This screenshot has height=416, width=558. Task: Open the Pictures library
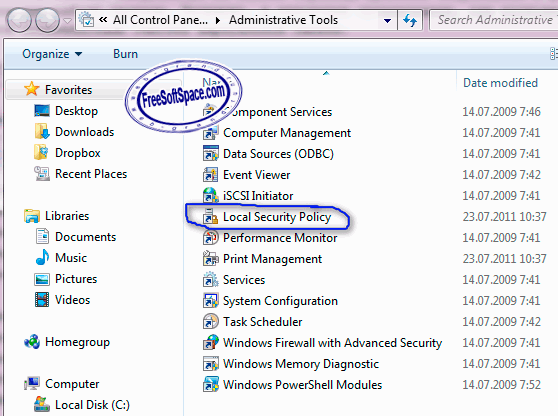click(x=76, y=279)
